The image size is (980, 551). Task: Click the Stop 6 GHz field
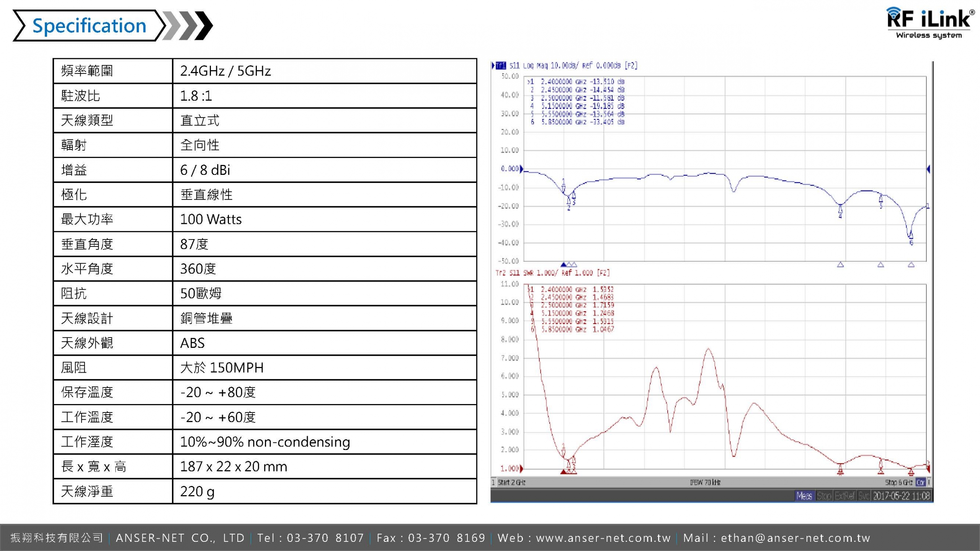(898, 482)
